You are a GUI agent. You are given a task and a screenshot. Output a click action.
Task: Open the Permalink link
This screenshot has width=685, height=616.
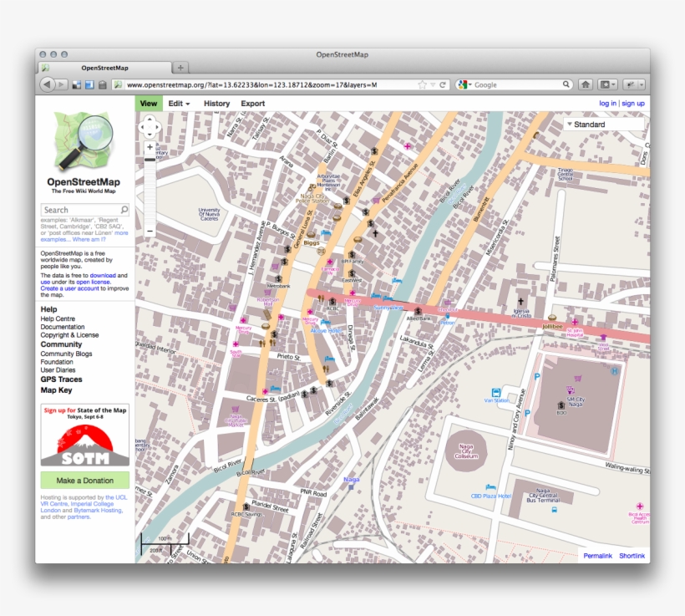pos(597,556)
